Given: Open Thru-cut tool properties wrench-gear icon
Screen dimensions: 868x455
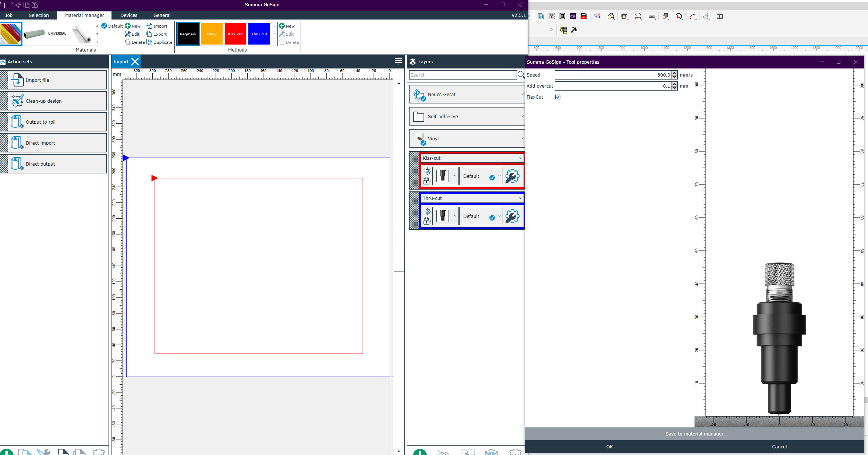Looking at the screenshot, I should 512,216.
